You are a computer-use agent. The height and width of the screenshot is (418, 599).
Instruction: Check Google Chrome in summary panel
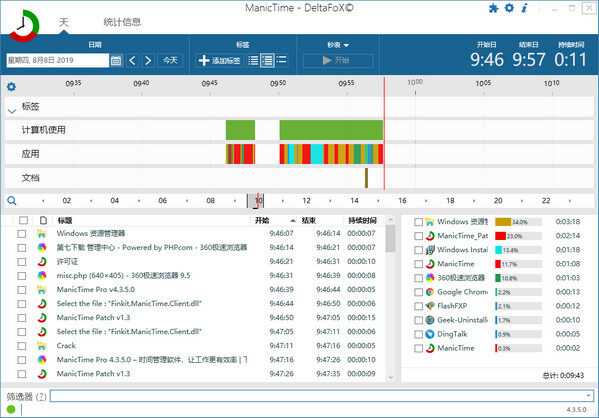[419, 292]
